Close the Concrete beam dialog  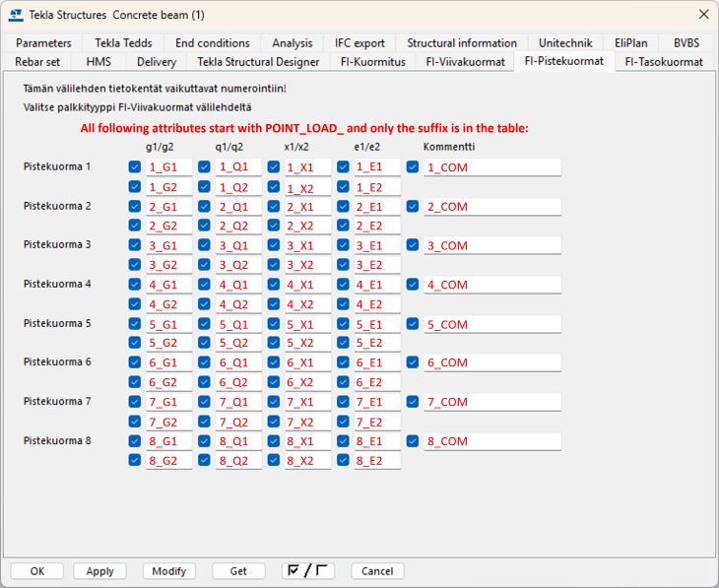[703, 14]
